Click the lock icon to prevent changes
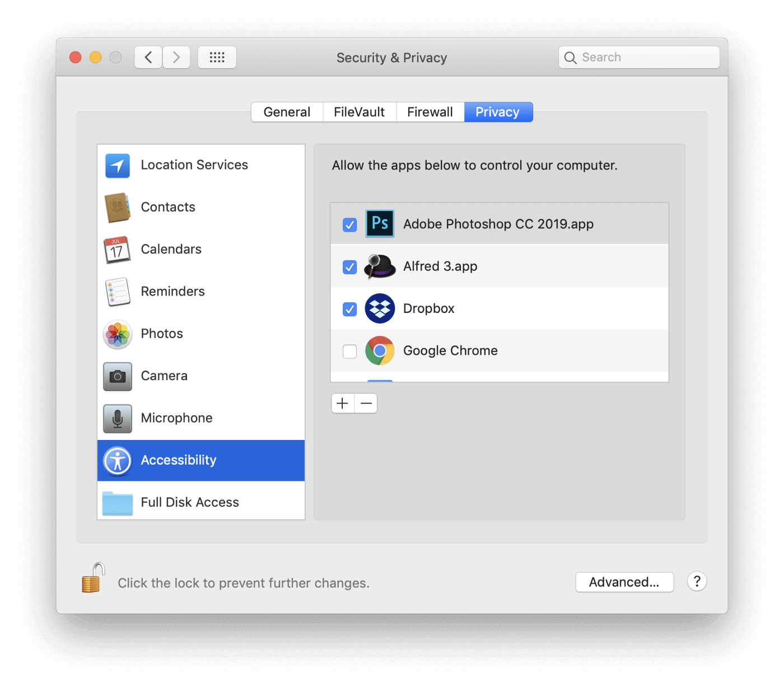 click(93, 578)
